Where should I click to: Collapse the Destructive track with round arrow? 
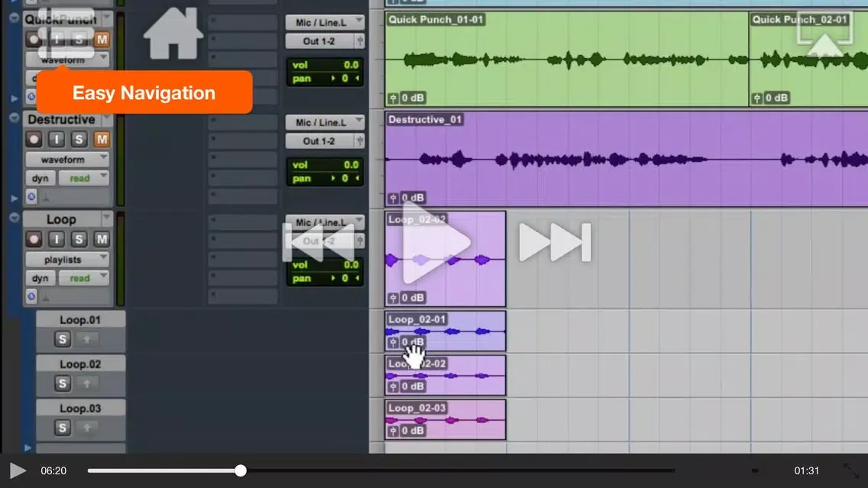click(14, 118)
